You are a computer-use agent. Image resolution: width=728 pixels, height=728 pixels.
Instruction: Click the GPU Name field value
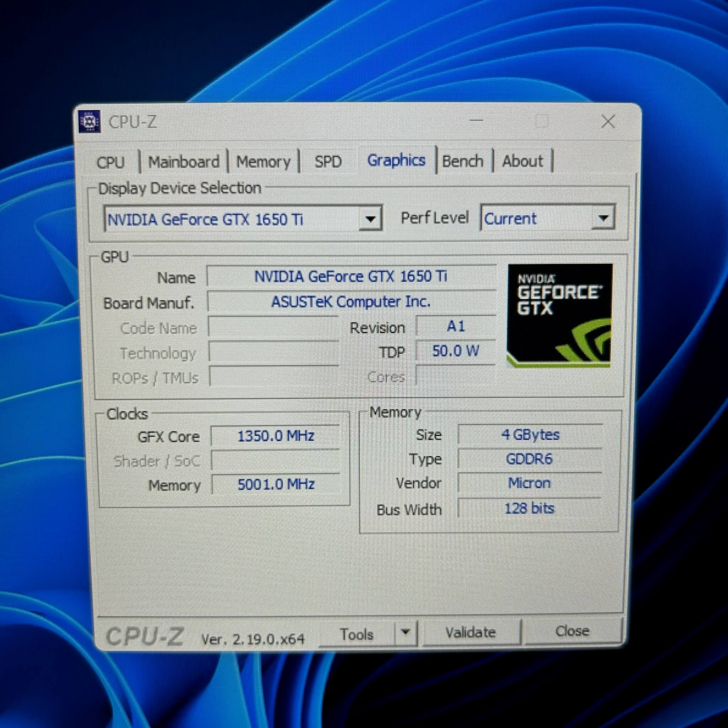click(350, 277)
